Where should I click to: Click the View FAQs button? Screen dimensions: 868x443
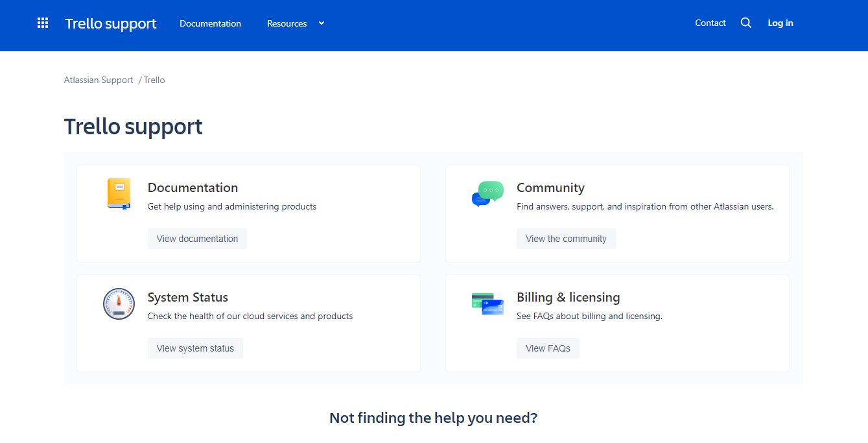coord(548,348)
